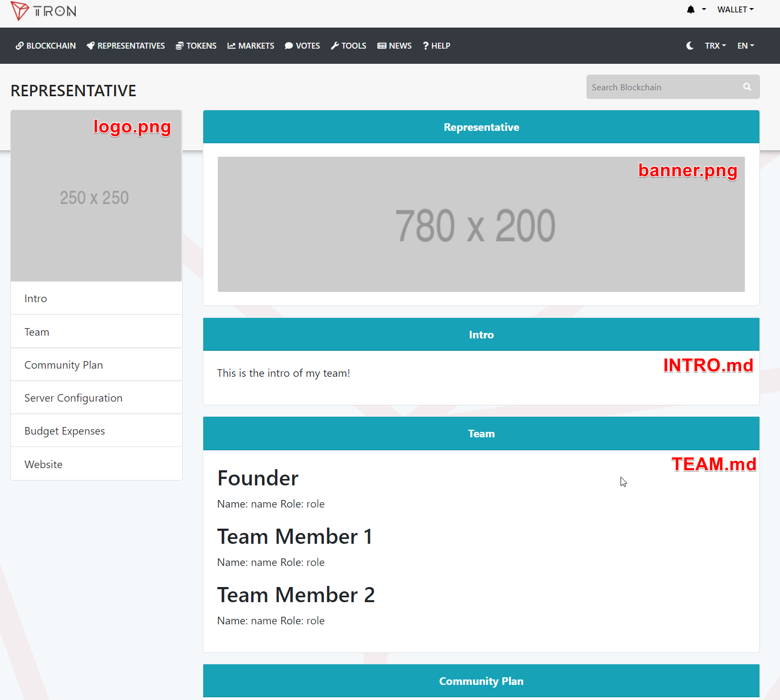Click the wrench icon beside TOOLS
This screenshot has width=780, height=700.
coord(335,46)
